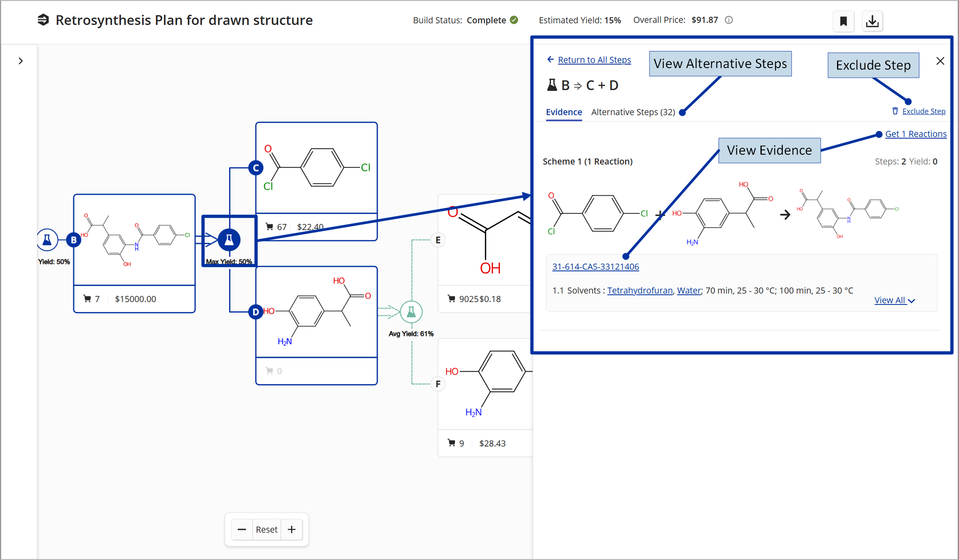959x560 pixels.
Task: Select node label D on the plan
Action: (256, 312)
